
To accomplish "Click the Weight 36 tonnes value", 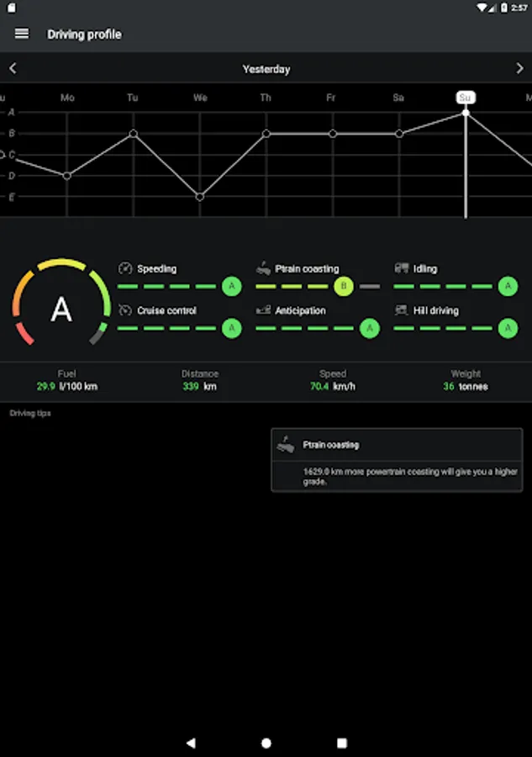I will coord(466,386).
